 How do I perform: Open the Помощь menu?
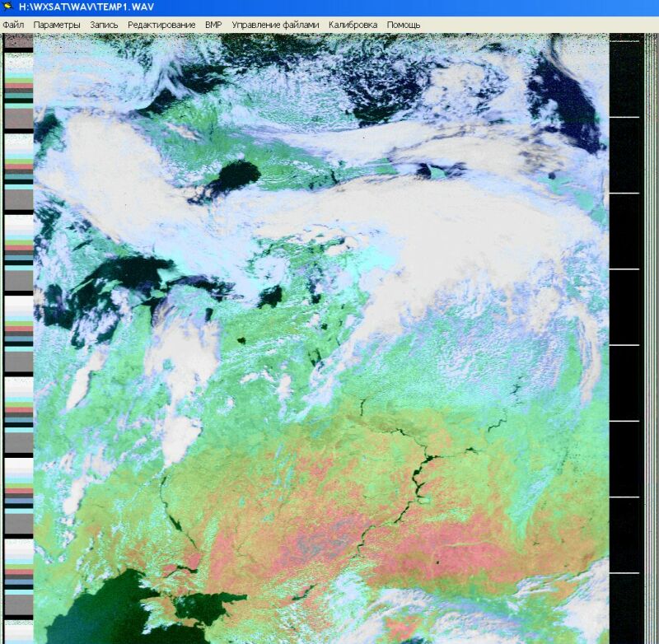point(403,25)
